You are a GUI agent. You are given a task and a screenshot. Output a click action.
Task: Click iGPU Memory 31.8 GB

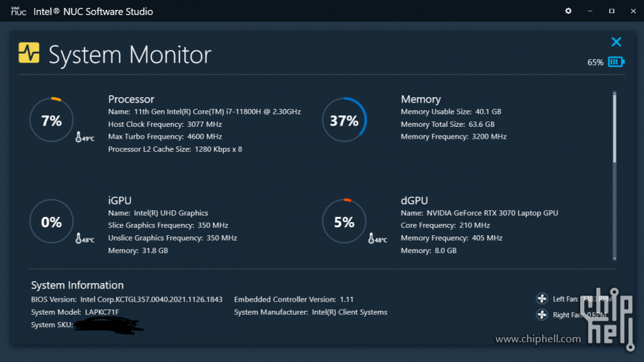tap(138, 250)
